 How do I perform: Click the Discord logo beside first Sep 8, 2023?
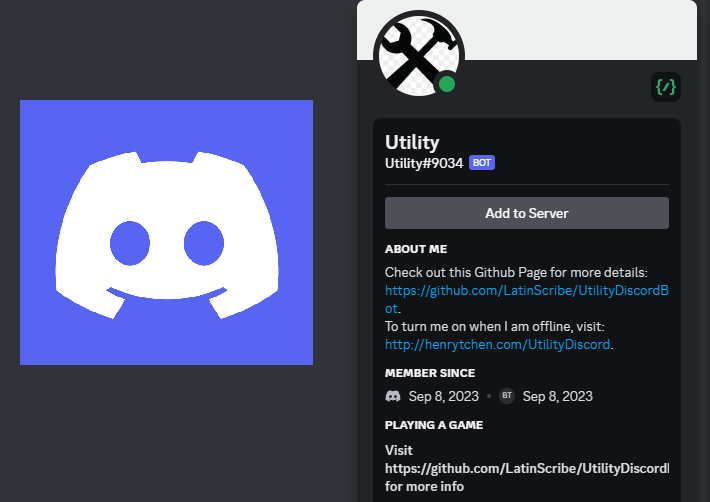tap(393, 397)
